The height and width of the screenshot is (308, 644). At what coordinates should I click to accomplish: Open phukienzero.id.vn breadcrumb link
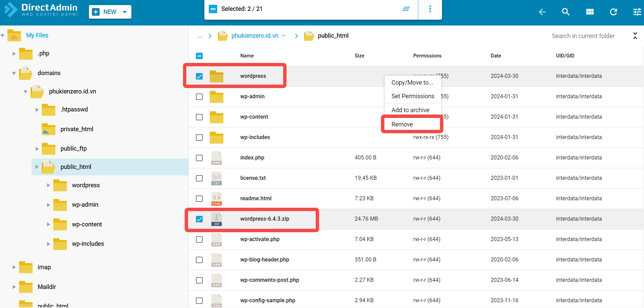[x=255, y=36]
